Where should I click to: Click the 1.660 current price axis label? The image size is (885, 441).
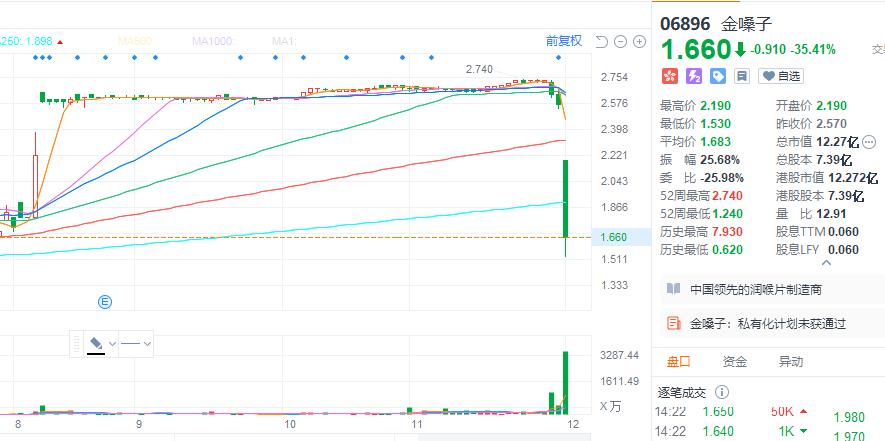point(614,237)
